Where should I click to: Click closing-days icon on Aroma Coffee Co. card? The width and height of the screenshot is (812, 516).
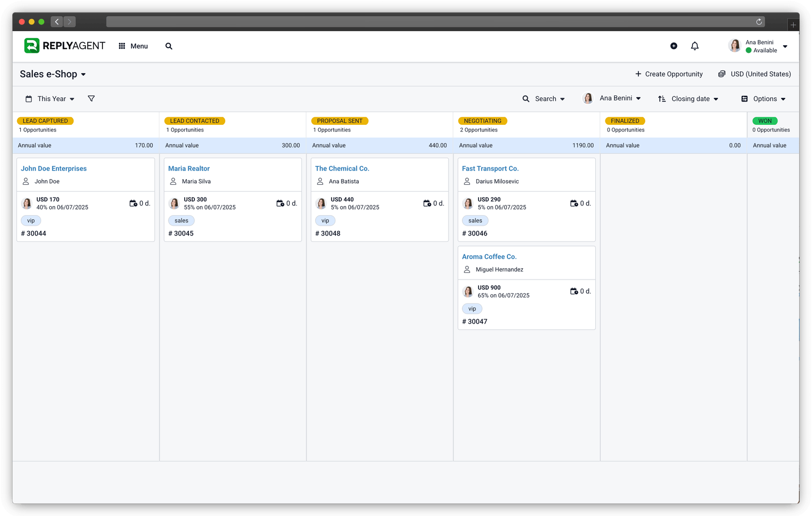(x=574, y=291)
